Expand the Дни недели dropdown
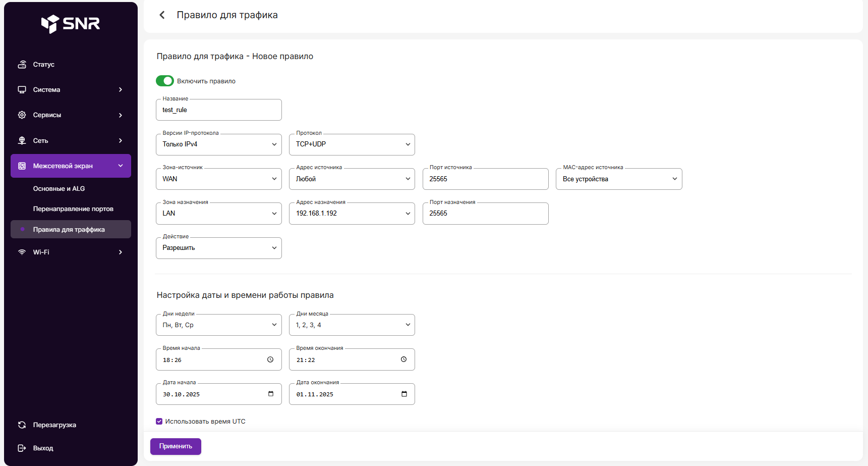This screenshot has width=868, height=466. point(218,325)
